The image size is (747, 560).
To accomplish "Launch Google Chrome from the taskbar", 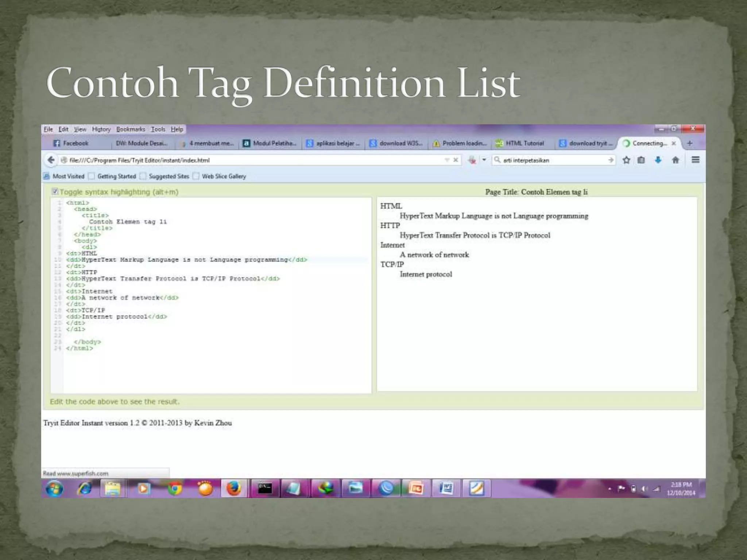I will [175, 489].
